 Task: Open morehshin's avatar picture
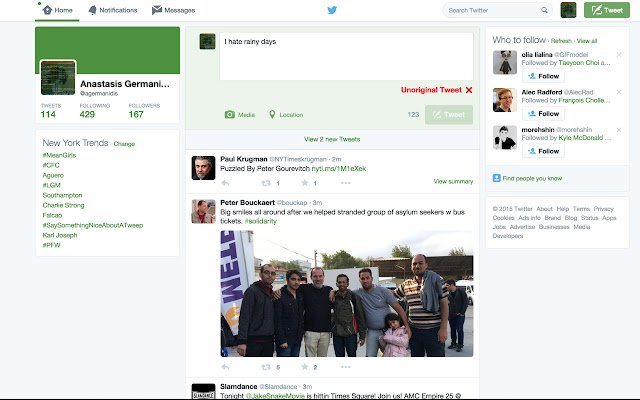coord(505,138)
